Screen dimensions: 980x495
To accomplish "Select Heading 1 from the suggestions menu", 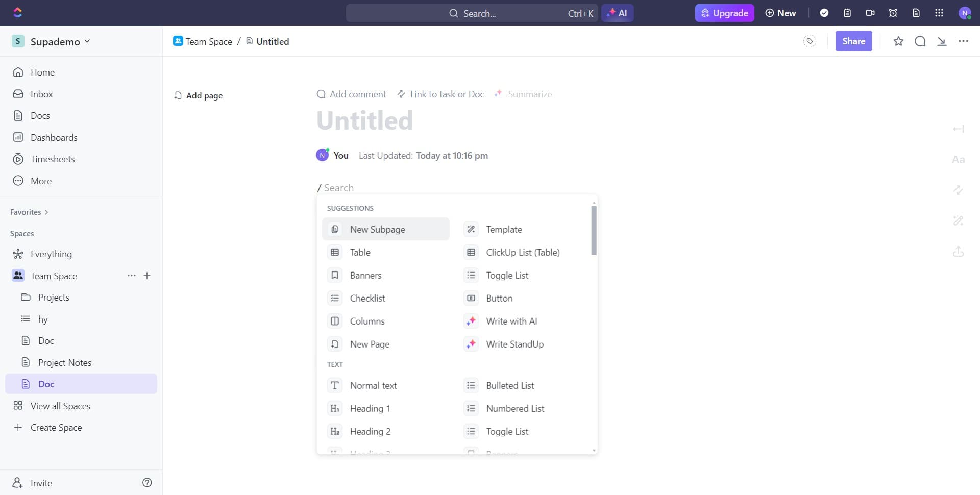I will (370, 408).
